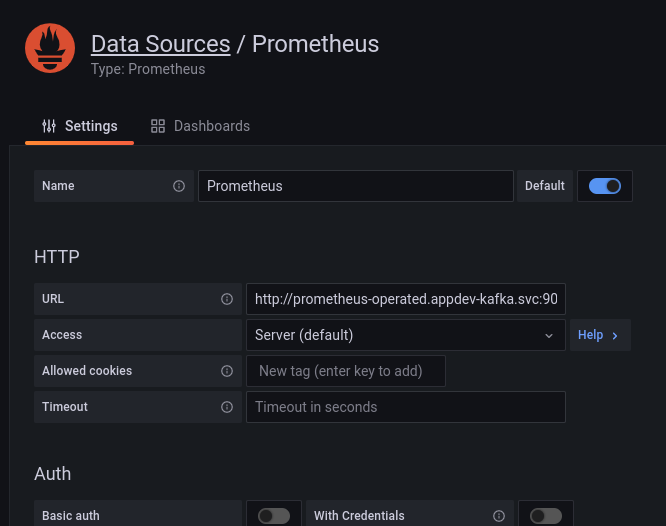666x526 pixels.
Task: Click the Prometheus flame logo icon
Action: point(49,49)
